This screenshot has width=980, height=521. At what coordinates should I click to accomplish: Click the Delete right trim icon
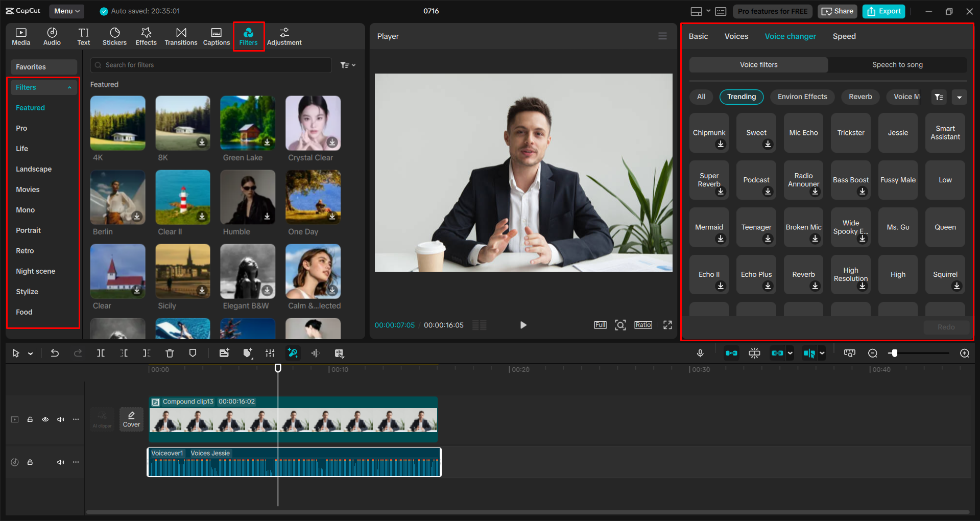147,353
